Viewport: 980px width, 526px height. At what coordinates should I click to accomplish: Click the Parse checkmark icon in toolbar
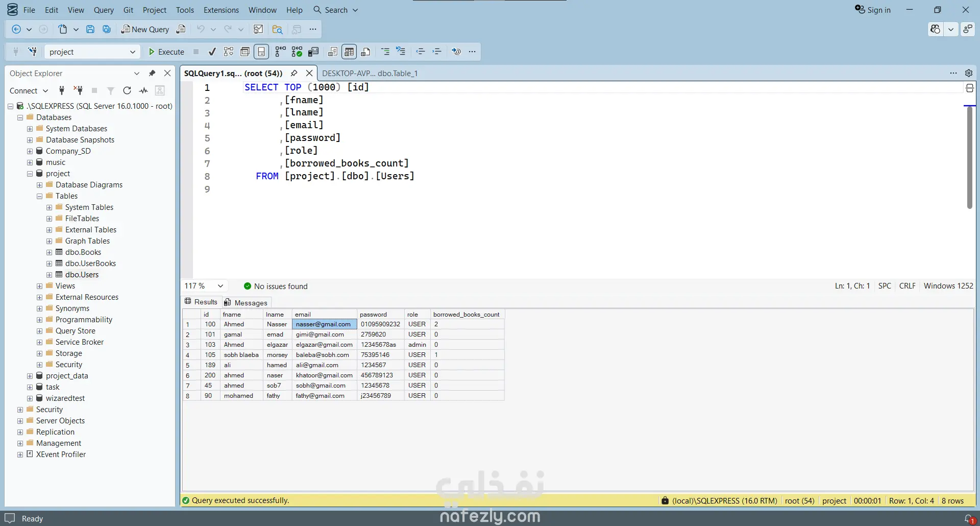[212, 52]
